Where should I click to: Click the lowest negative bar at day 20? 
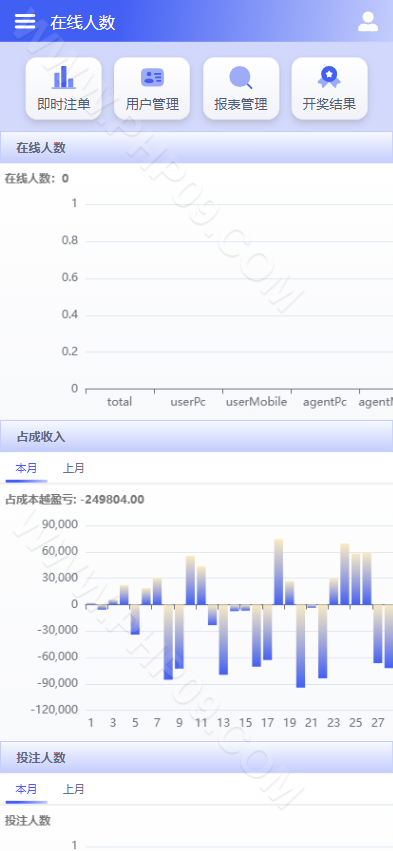(x=301, y=646)
